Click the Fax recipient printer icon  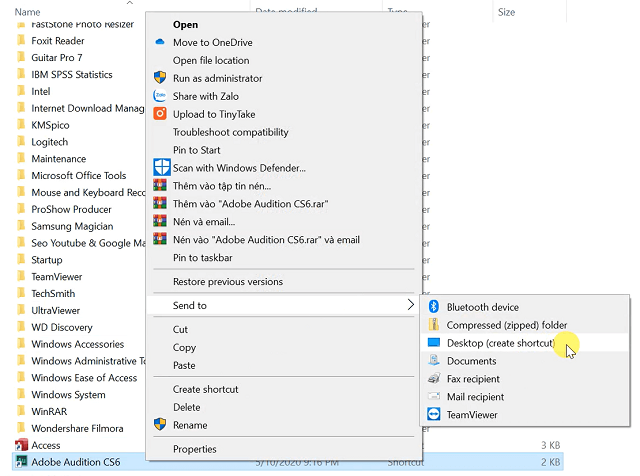coord(433,379)
